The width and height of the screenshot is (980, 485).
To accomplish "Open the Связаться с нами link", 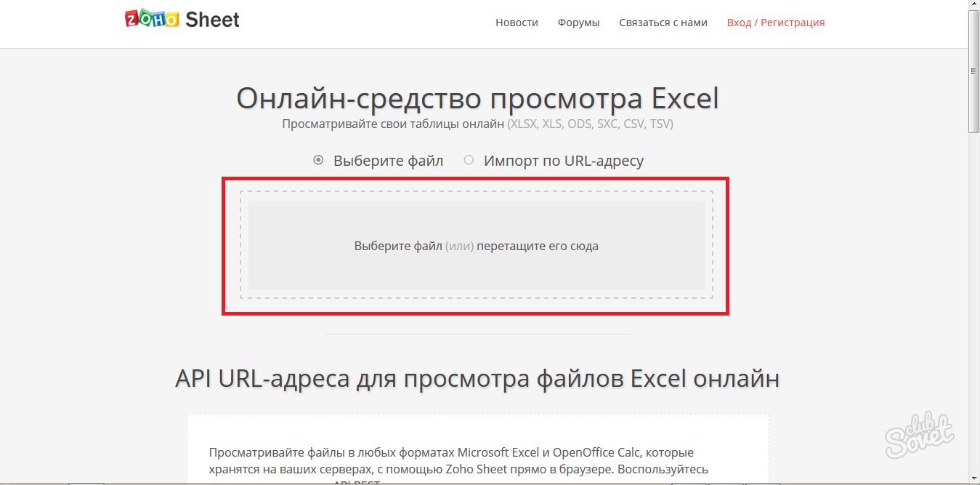I will pos(663,23).
